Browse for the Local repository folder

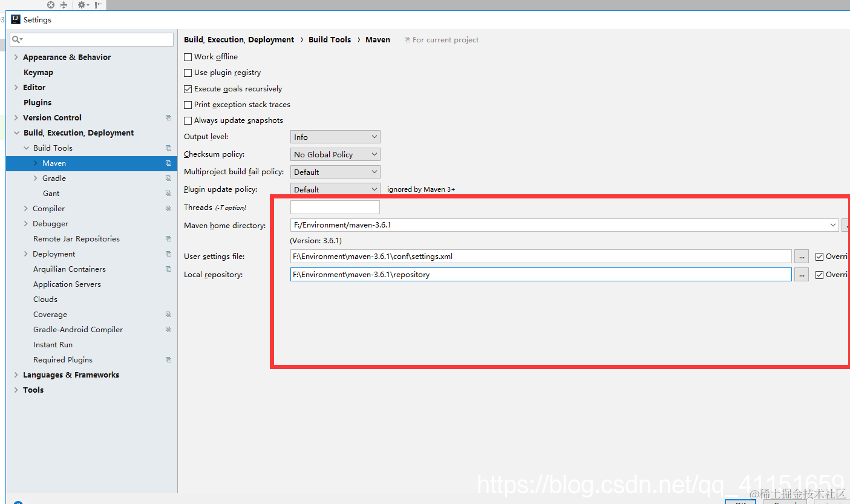(802, 275)
